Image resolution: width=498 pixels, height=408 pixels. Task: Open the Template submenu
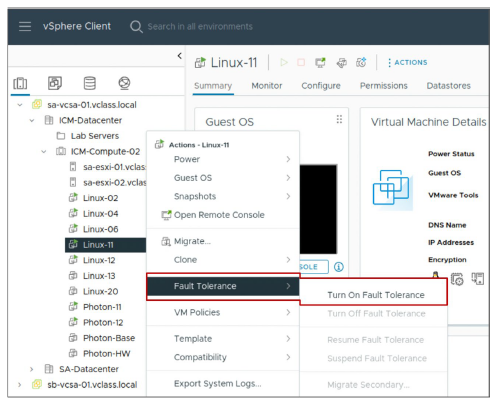point(223,339)
